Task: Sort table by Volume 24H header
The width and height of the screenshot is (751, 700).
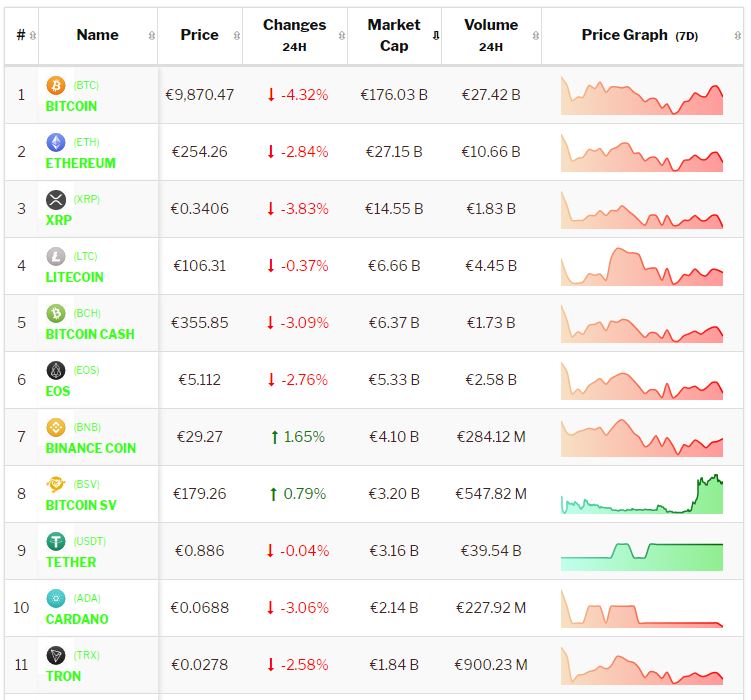Action: [490, 35]
